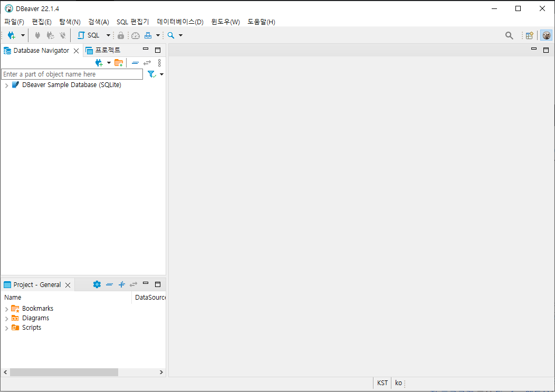Viewport: 555px width, 392px height.
Task: Open dropdown next to navigator new connection icon
Action: pos(109,63)
